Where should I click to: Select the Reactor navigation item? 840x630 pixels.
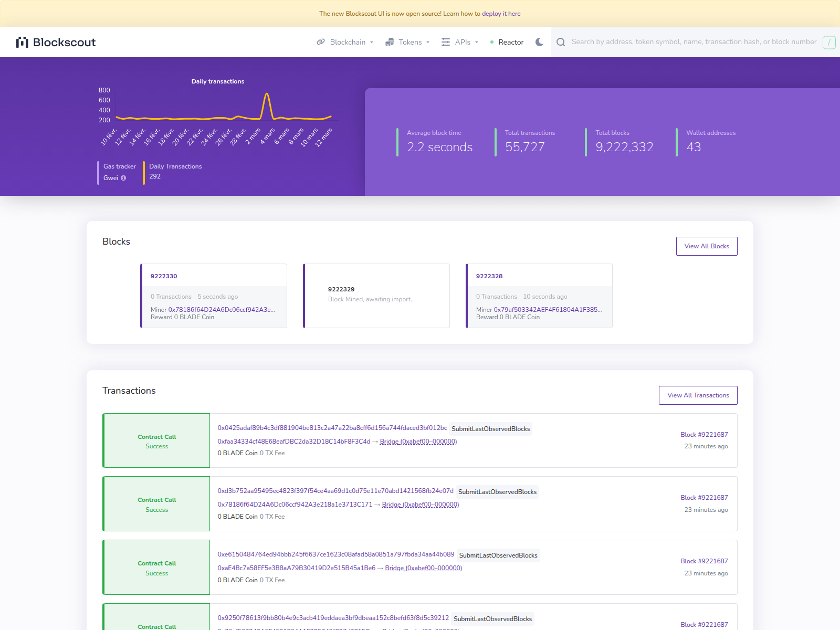point(511,42)
